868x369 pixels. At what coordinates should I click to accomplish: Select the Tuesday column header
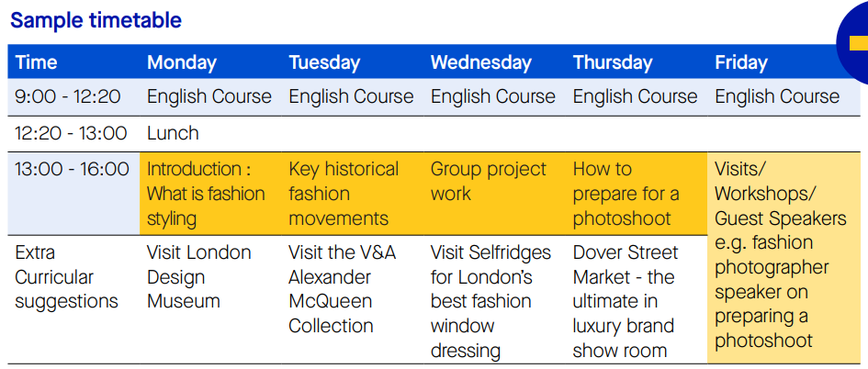pyautogui.click(x=324, y=62)
